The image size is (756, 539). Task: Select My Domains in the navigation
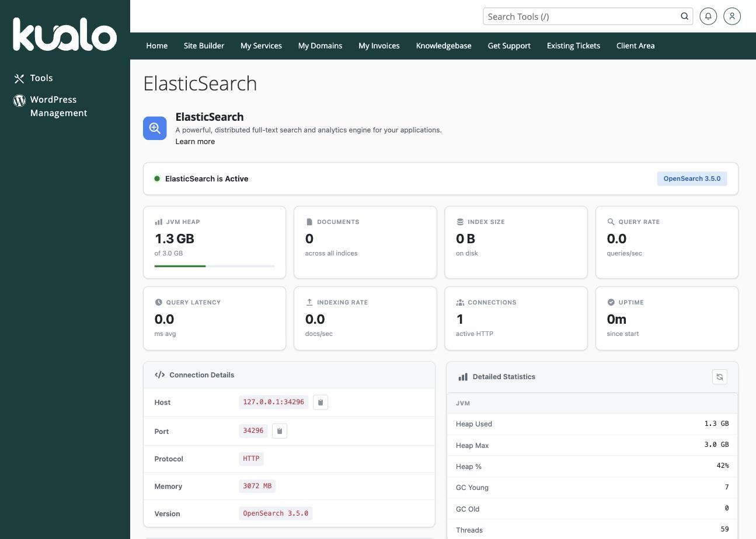pos(320,45)
